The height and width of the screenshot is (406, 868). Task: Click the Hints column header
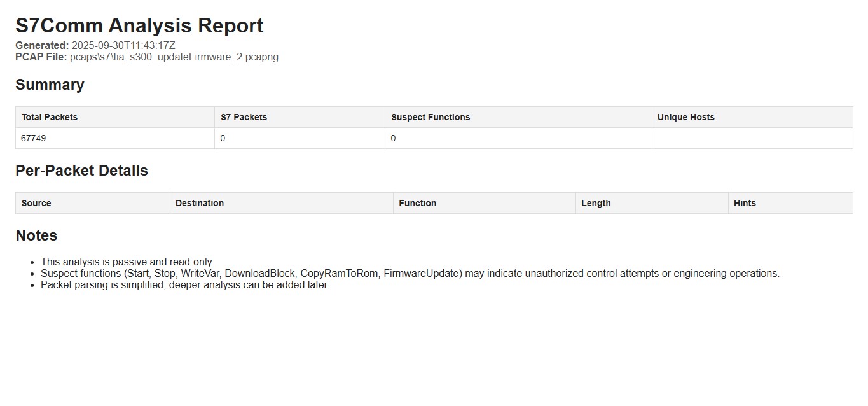pyautogui.click(x=791, y=203)
